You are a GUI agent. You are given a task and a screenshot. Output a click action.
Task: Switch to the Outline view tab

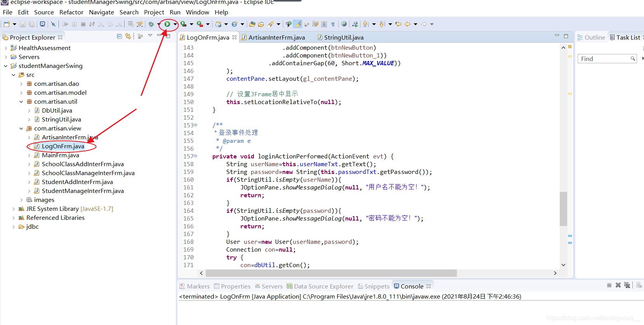coord(591,37)
